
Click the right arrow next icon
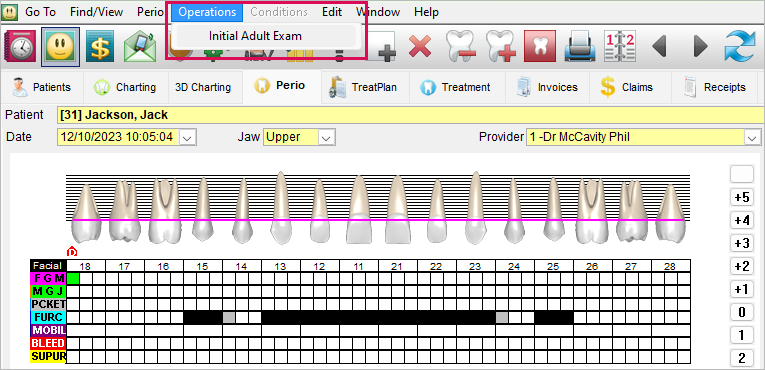(x=701, y=46)
